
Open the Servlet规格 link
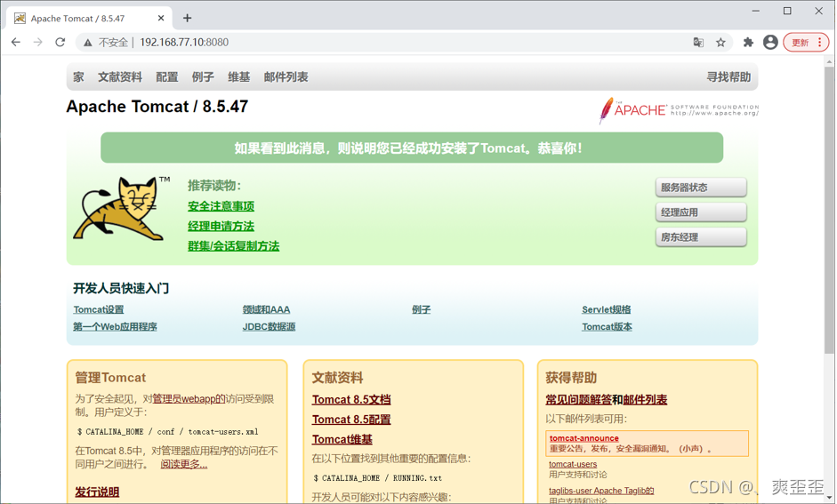tap(607, 309)
